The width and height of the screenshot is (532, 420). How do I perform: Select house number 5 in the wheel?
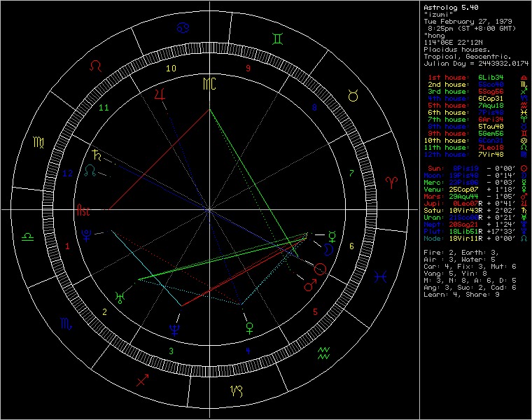[x=315, y=312]
